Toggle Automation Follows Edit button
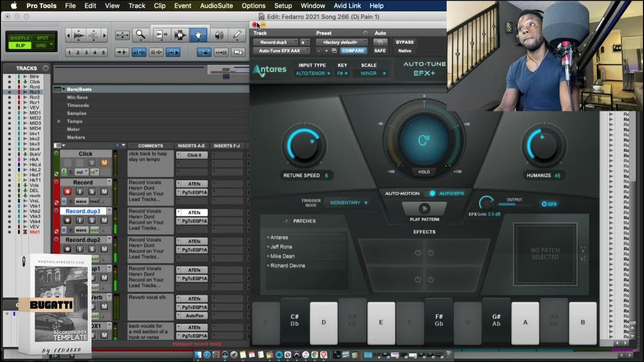 click(204, 52)
